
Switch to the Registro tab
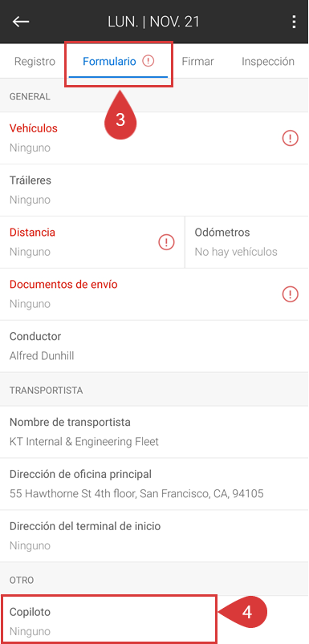tap(35, 62)
